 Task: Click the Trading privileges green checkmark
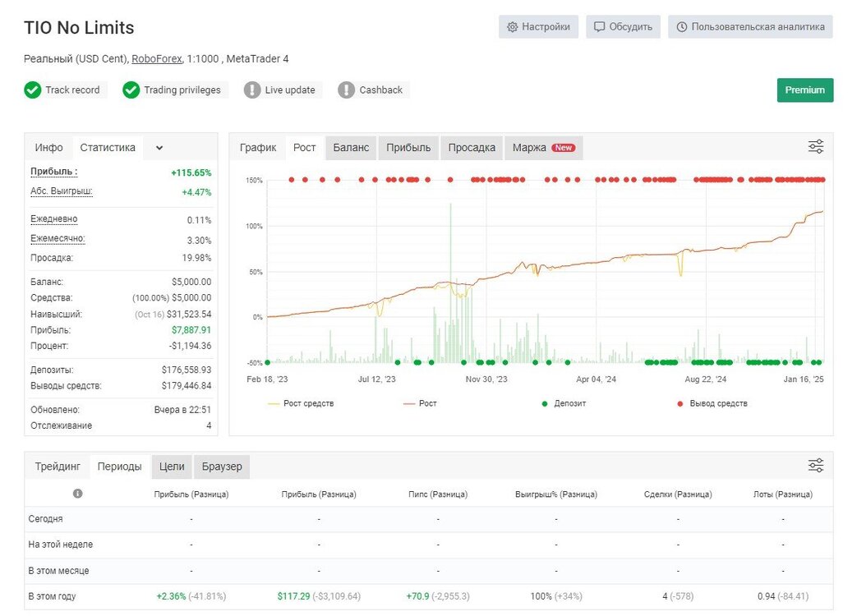click(x=131, y=90)
